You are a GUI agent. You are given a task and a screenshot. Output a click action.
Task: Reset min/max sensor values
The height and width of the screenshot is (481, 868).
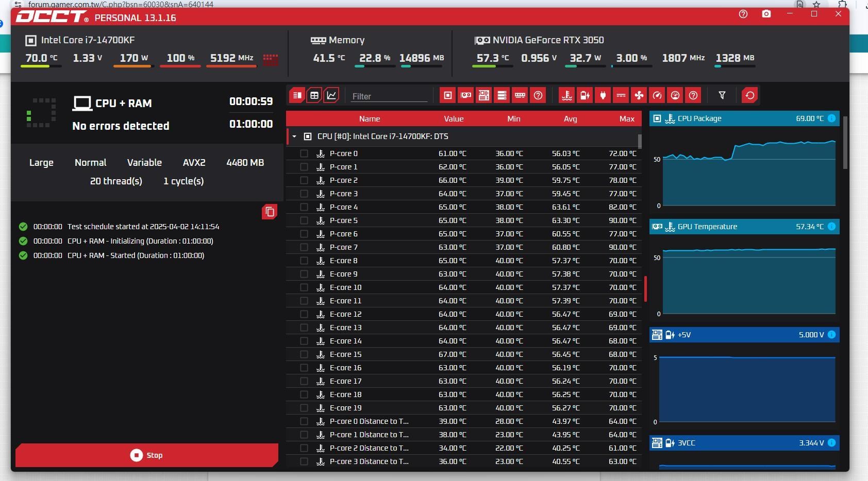tap(750, 95)
